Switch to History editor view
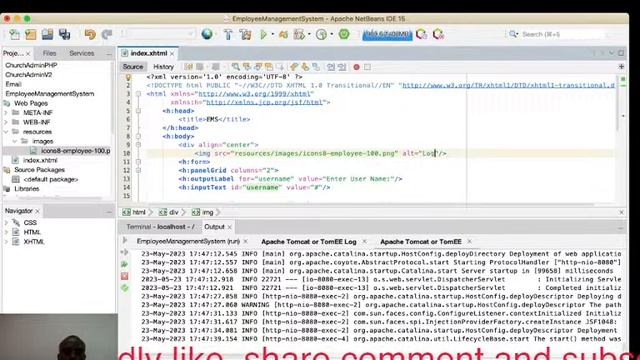 coord(164,67)
